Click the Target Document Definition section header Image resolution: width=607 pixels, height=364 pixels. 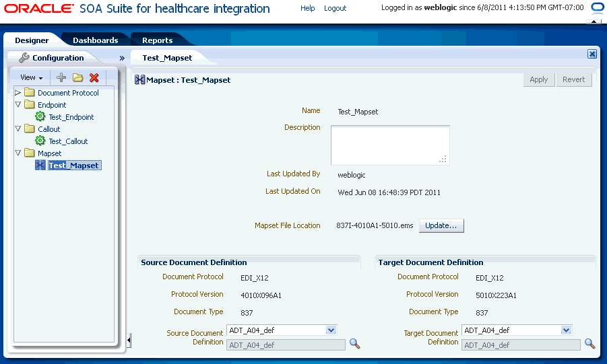(x=431, y=262)
